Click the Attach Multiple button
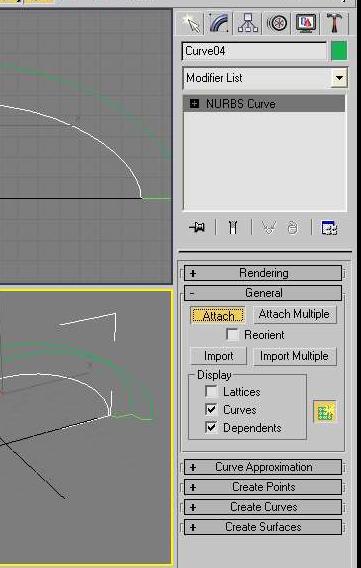361x568 pixels. coord(294,314)
